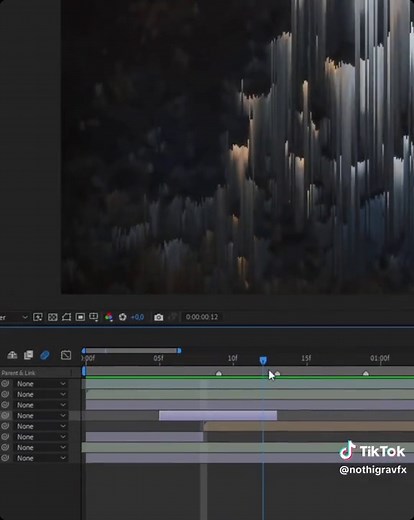Toggle mask and shape path visibility
Viewport: 414px width, 520px height.
tap(66, 317)
